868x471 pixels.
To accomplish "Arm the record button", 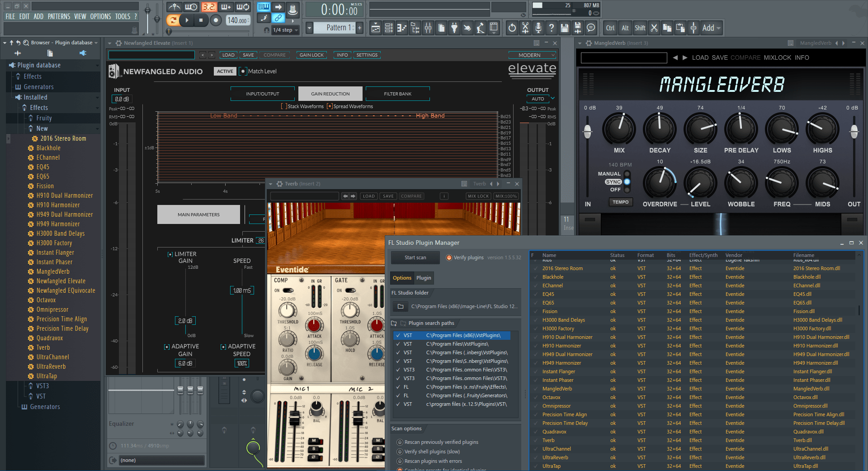I will pyautogui.click(x=216, y=20).
